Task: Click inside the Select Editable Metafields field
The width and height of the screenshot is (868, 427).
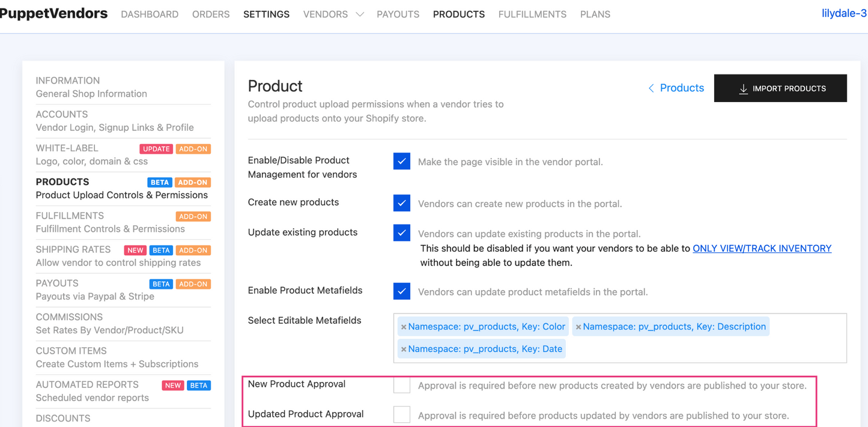Action: pos(691,350)
